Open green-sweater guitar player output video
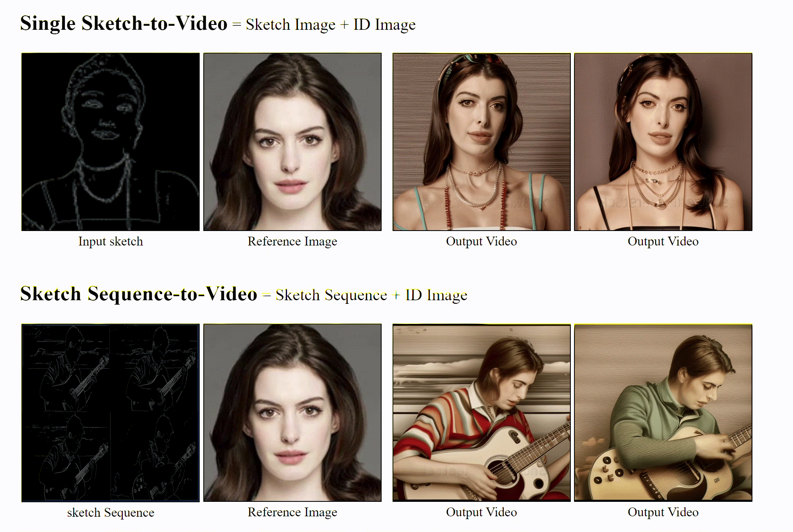The width and height of the screenshot is (793, 532). [x=663, y=412]
